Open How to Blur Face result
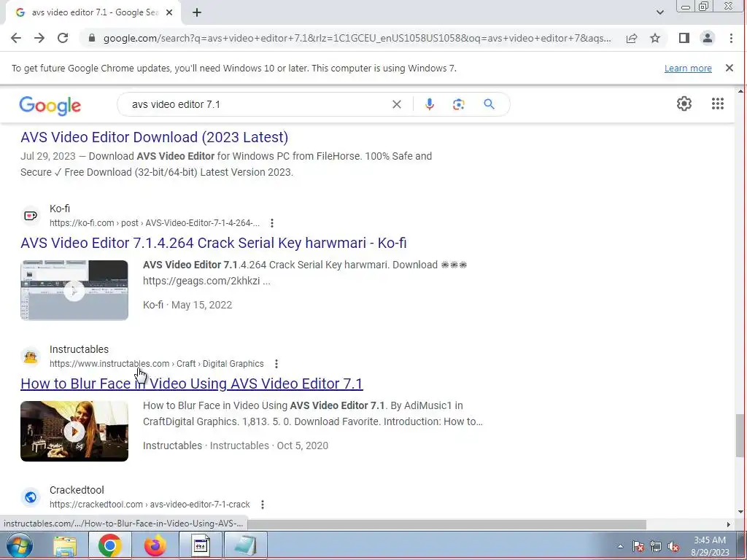Image resolution: width=747 pixels, height=560 pixels. tap(192, 384)
